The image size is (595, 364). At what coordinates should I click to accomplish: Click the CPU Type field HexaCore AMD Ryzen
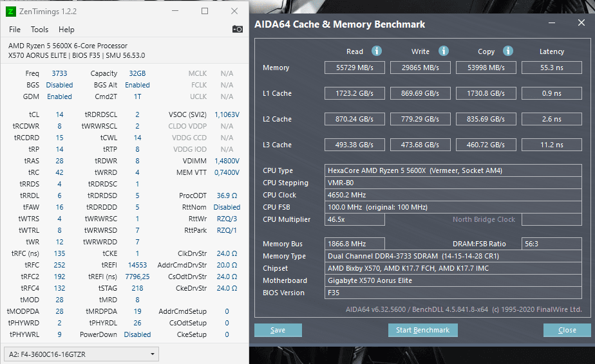pos(453,170)
